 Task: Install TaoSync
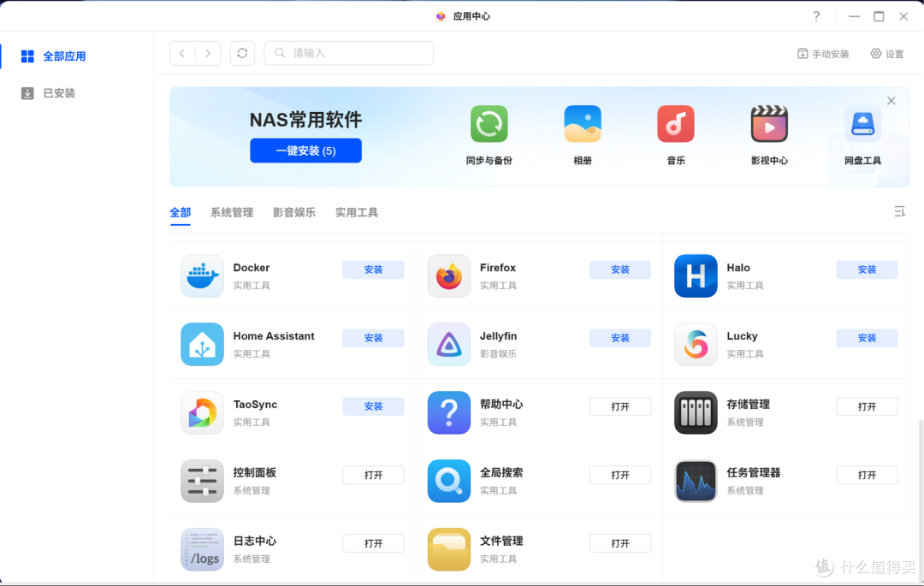(x=374, y=405)
